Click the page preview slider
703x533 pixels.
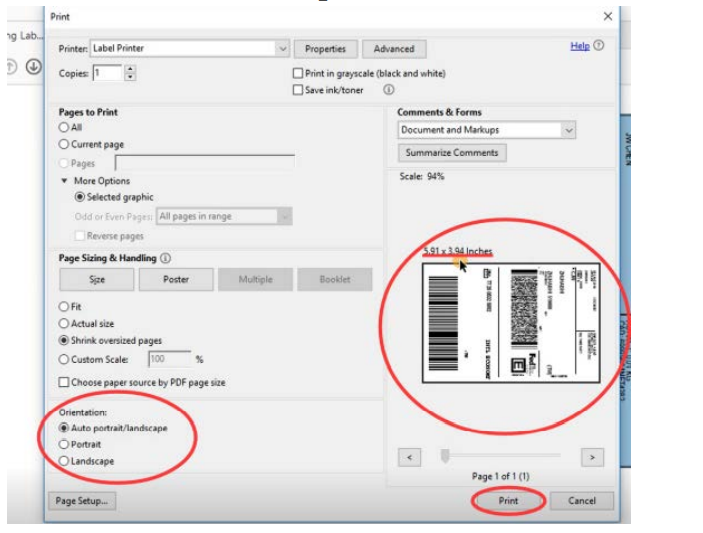tap(445, 457)
